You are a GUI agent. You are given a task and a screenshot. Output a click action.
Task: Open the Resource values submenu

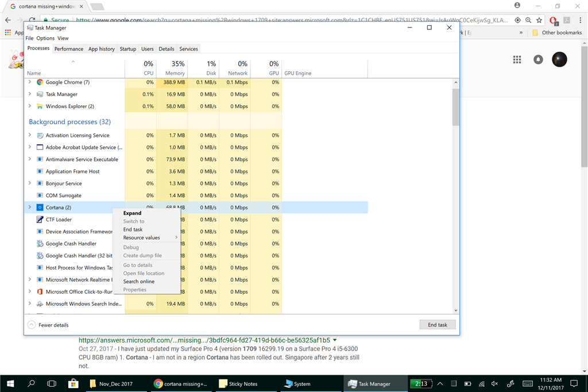click(x=147, y=238)
